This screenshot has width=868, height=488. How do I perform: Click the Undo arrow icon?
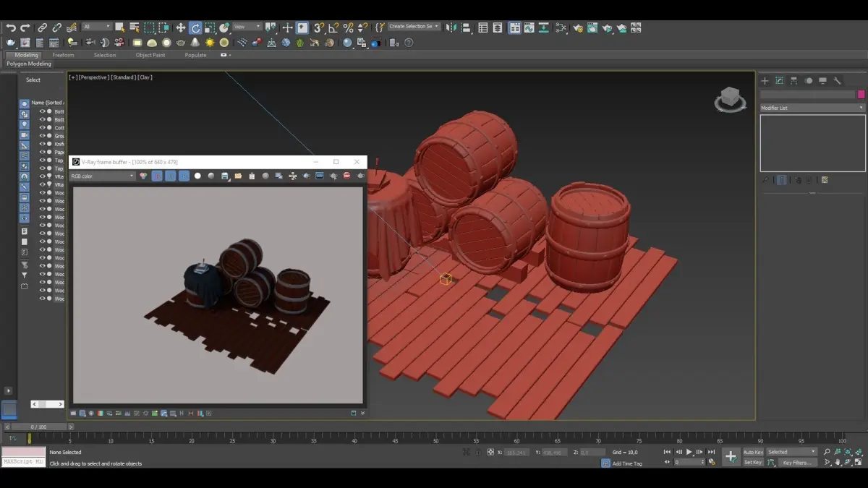tap(11, 27)
